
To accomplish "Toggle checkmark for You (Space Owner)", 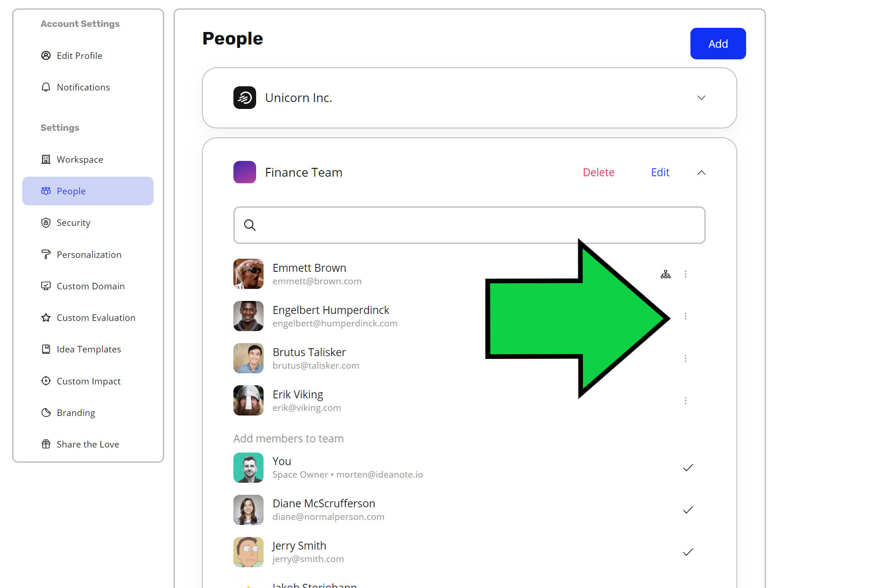I will (688, 467).
